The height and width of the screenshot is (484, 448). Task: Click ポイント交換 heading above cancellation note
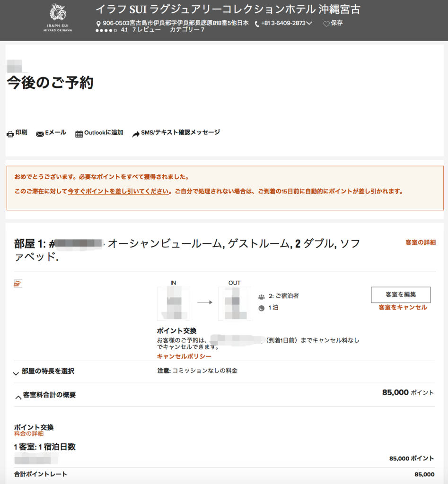tap(177, 331)
